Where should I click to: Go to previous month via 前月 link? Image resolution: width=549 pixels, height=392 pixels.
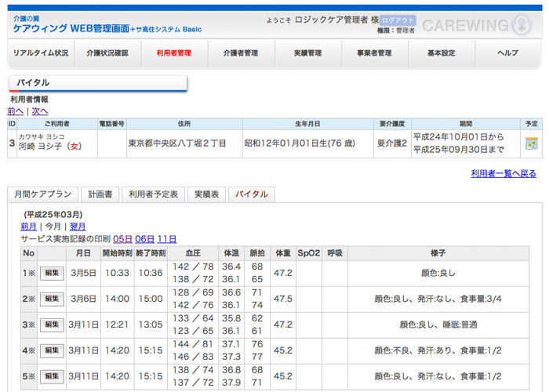click(x=29, y=227)
